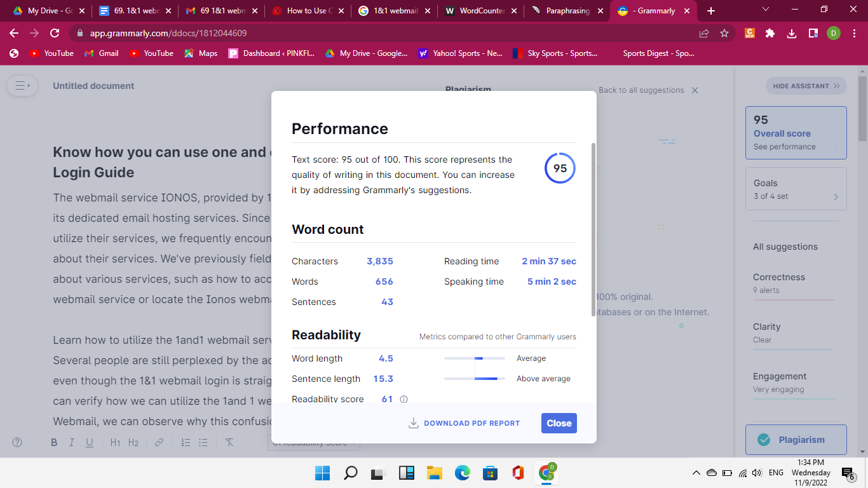
Task: Open the Office app on the taskbar
Action: point(518,473)
